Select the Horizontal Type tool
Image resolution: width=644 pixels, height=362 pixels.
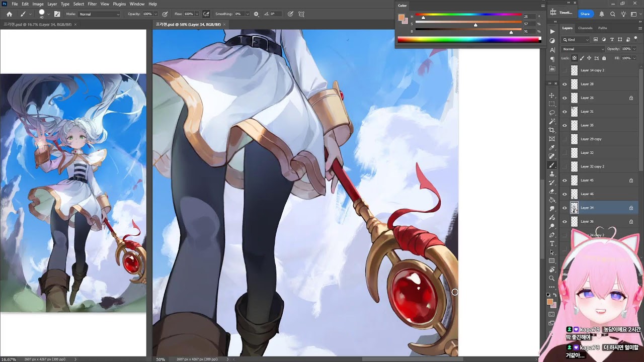[552, 243]
